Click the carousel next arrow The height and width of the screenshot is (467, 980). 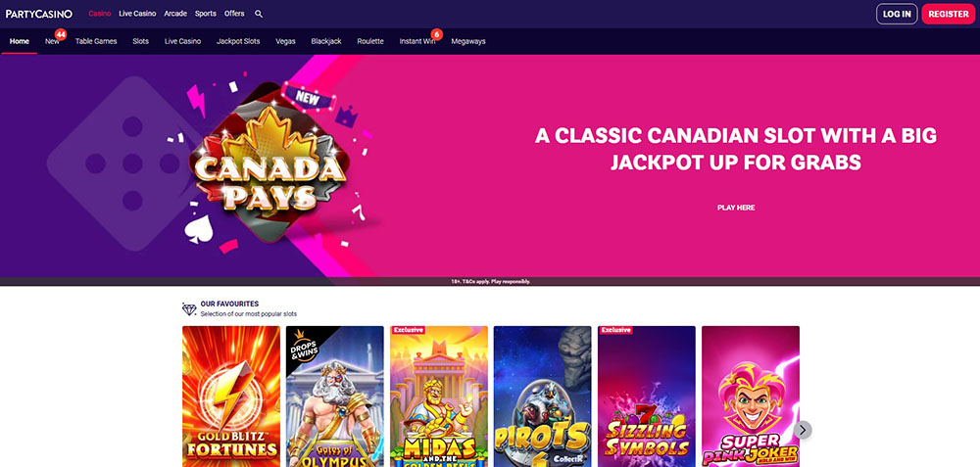(804, 430)
